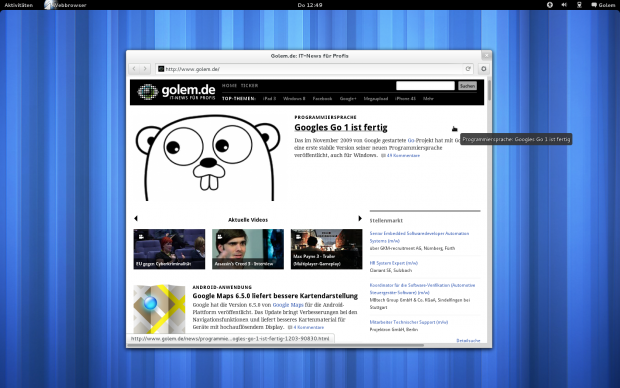Image resolution: width=620 pixels, height=388 pixels.
Task: Click the ANDROID-ANWENDUNG category label
Action: point(222,288)
